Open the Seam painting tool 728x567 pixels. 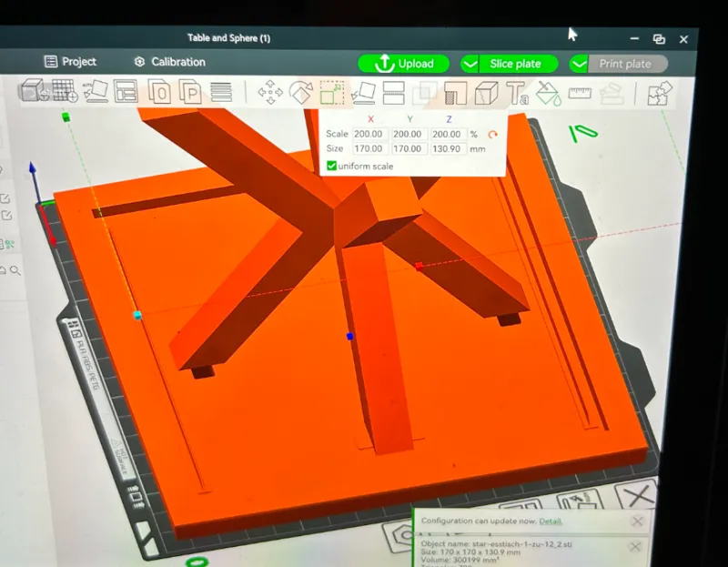[x=486, y=94]
